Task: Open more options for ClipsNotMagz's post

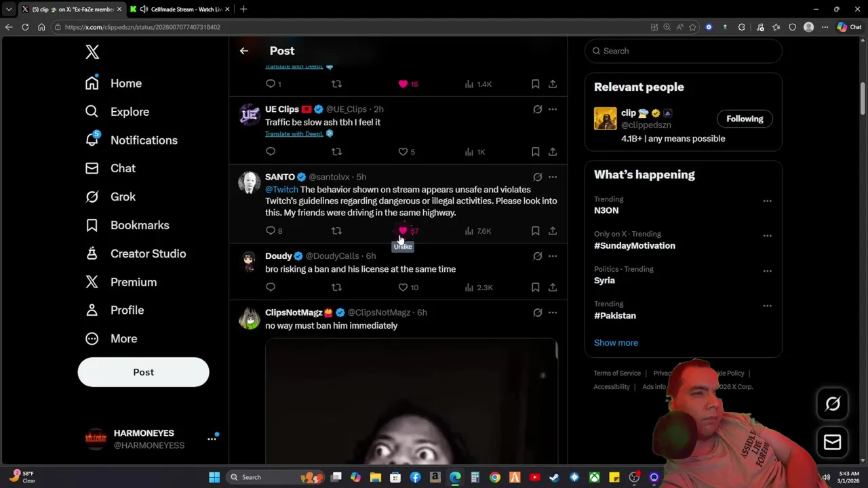Action: click(553, 312)
